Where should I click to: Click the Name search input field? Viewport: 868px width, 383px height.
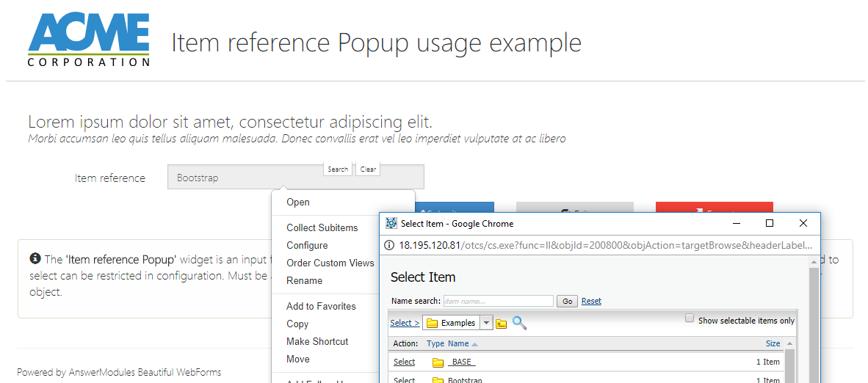[x=498, y=301]
